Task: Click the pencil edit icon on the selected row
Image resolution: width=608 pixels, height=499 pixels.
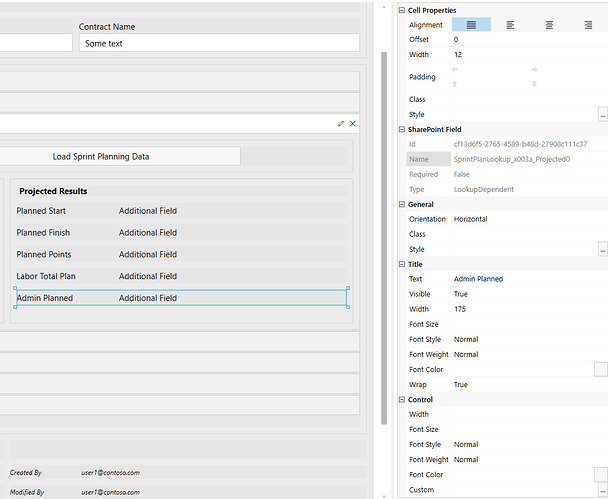Action: 341,124
